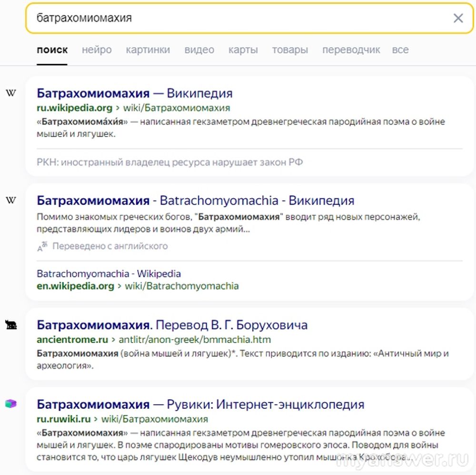The height and width of the screenshot is (475, 476).
Task: Click the translation icon near 'Переведено с английского'
Action: [x=42, y=247]
